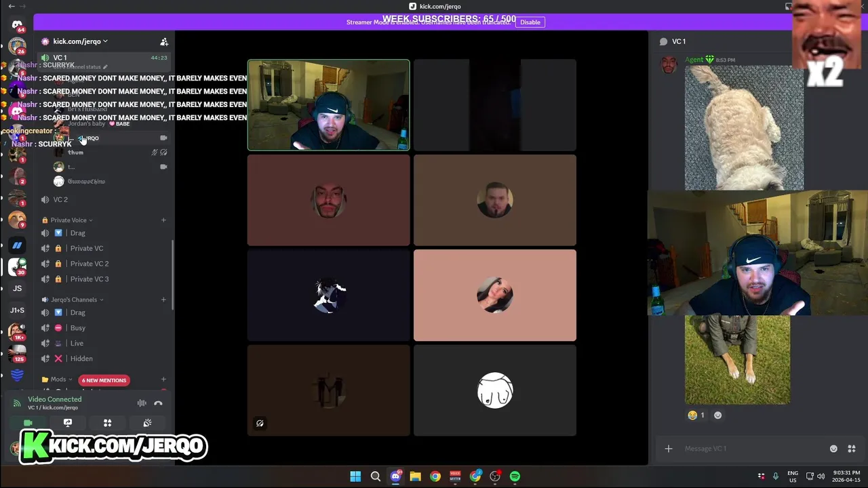Image resolution: width=868 pixels, height=488 pixels.
Task: Toggle the camera in the voice controls
Action: click(x=28, y=423)
